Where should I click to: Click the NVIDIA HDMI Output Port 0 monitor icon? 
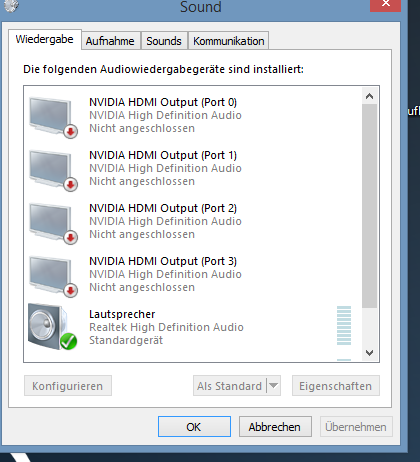53,117
